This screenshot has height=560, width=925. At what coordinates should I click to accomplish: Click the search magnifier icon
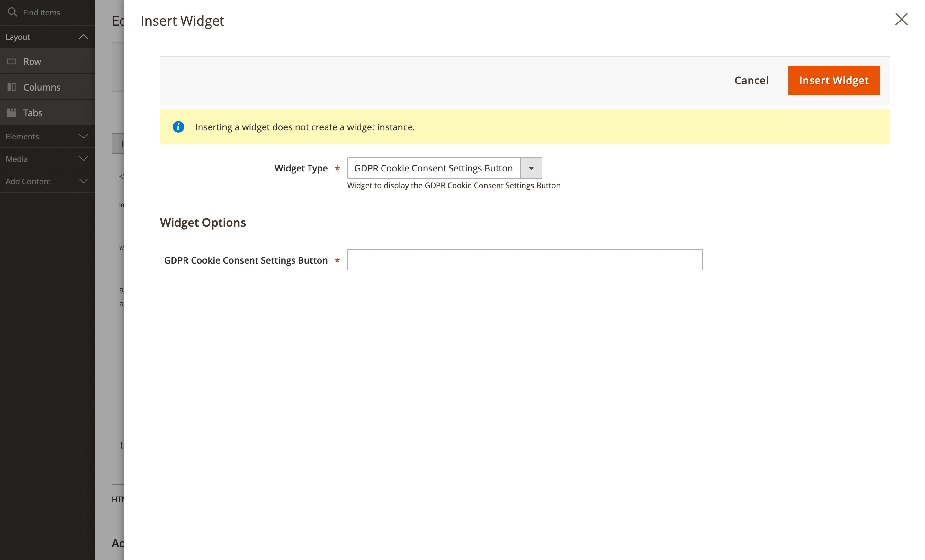(13, 12)
